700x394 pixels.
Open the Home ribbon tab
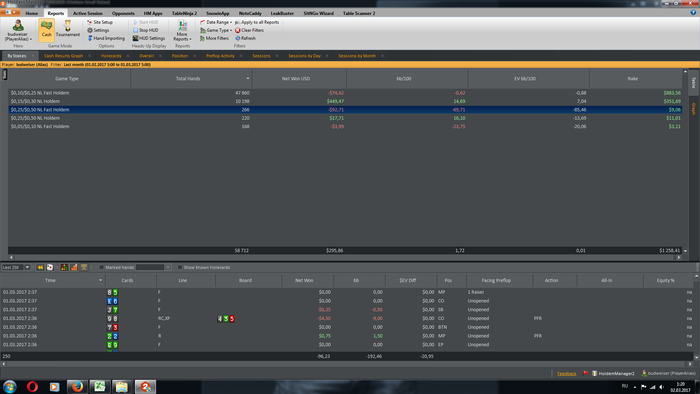32,13
